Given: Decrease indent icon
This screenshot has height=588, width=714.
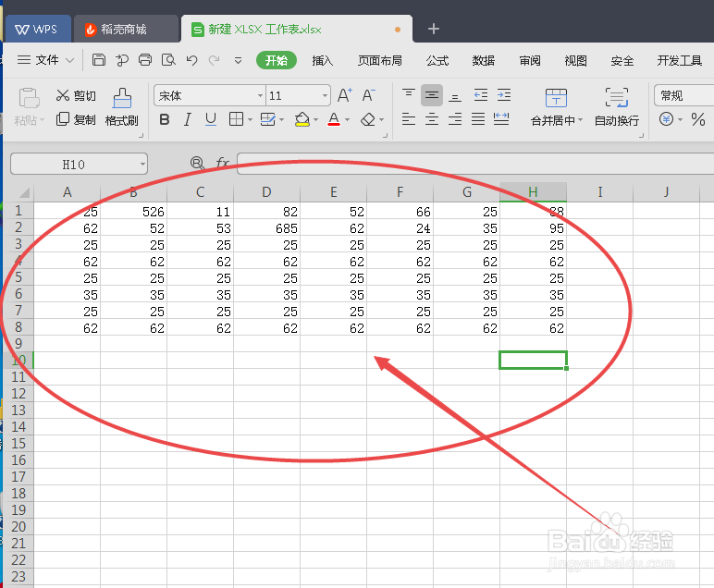Looking at the screenshot, I should tap(481, 95).
